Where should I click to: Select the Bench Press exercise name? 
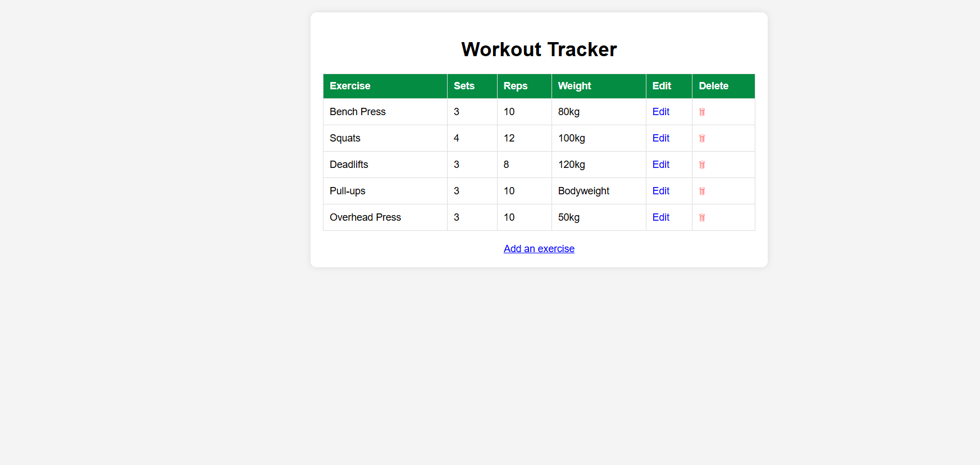tap(358, 112)
